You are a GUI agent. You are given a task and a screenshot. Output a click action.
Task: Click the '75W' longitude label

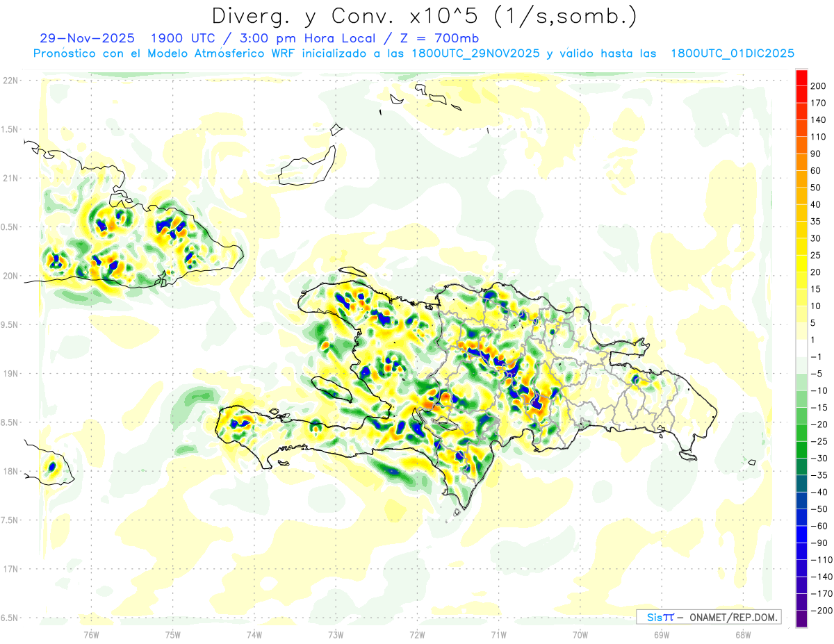point(172,634)
